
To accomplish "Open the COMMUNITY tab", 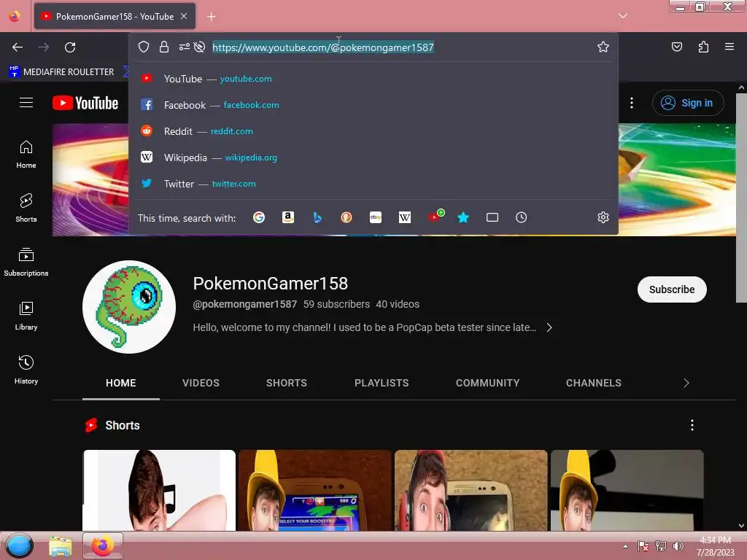I will click(x=487, y=383).
